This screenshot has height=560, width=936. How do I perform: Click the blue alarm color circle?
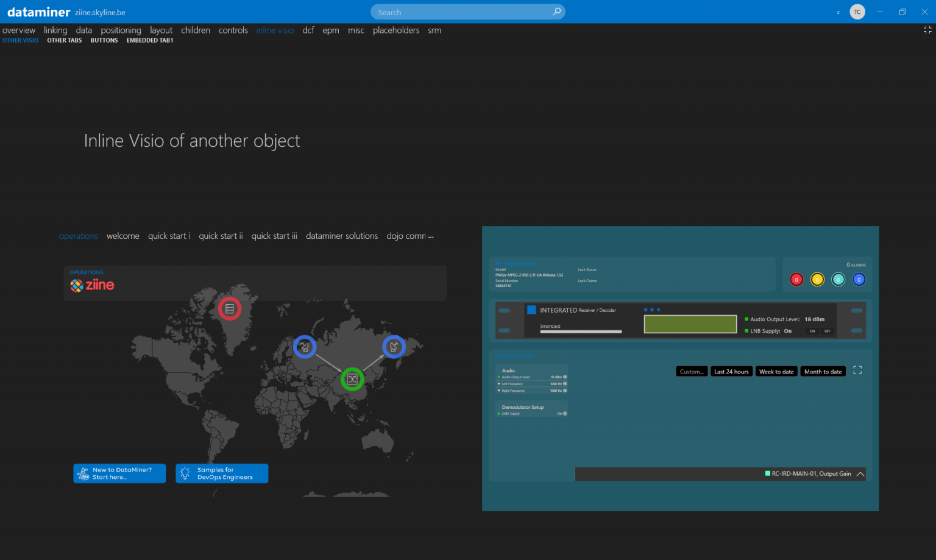pos(859,280)
